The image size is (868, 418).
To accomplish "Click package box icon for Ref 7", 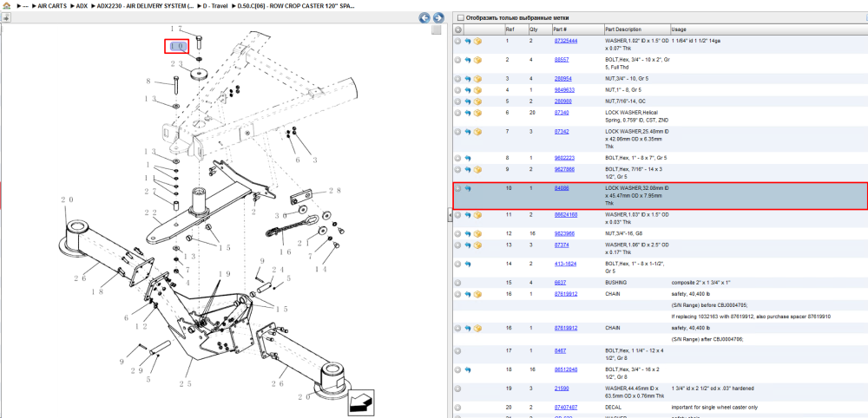I will pyautogui.click(x=477, y=132).
